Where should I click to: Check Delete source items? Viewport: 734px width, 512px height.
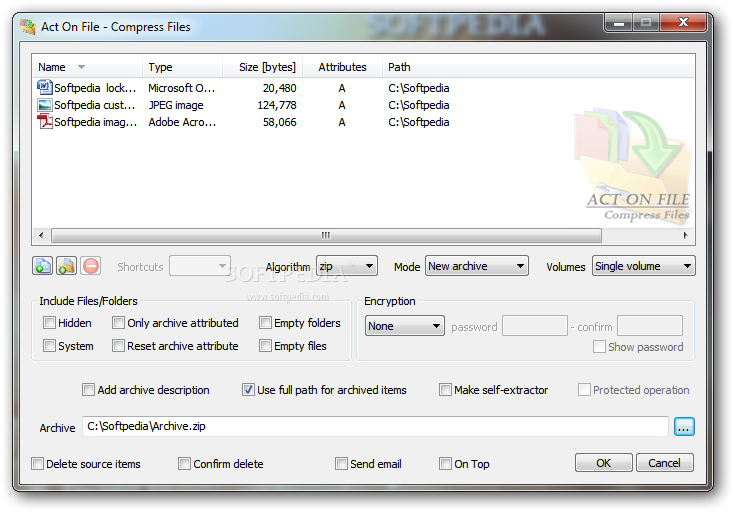coord(37,463)
